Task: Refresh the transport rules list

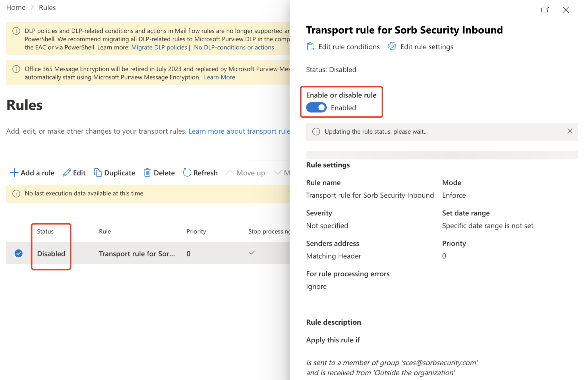Action: [x=200, y=172]
